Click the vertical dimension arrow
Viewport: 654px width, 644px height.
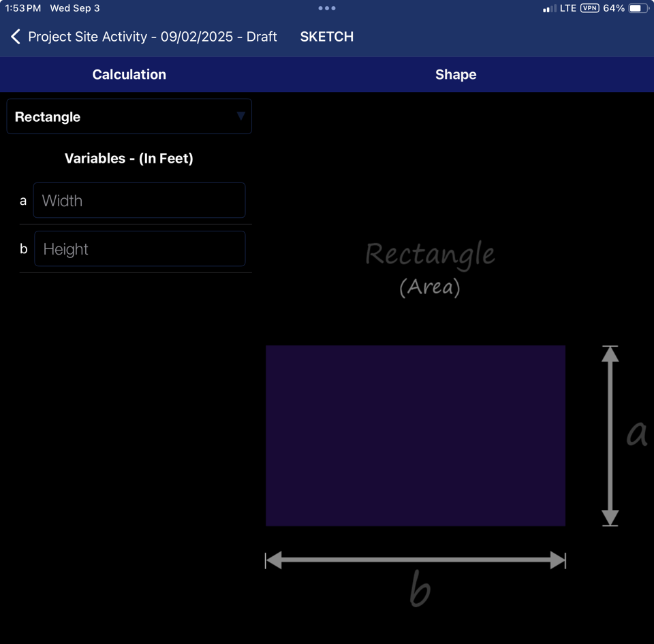[x=610, y=436]
